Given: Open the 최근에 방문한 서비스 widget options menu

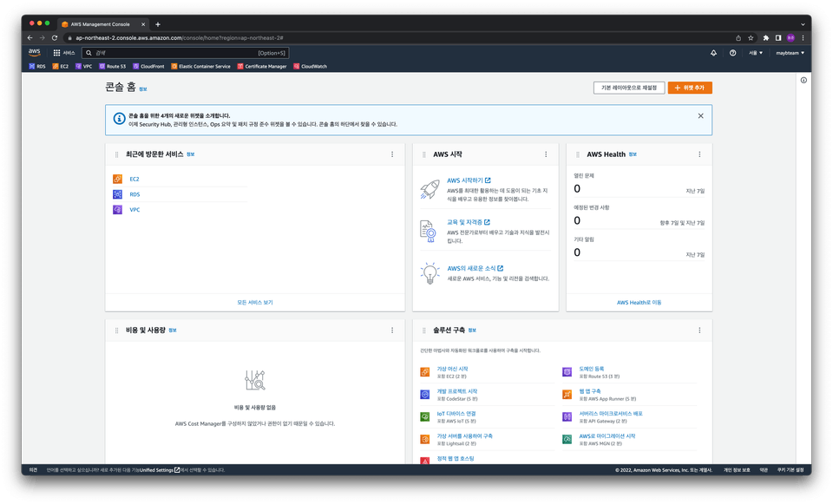Looking at the screenshot, I should pos(392,154).
